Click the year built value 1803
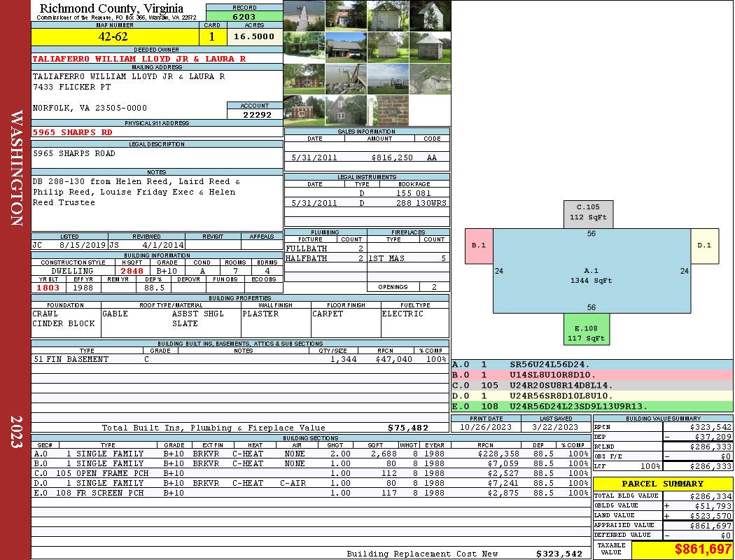The width and height of the screenshot is (735, 560). [x=48, y=288]
